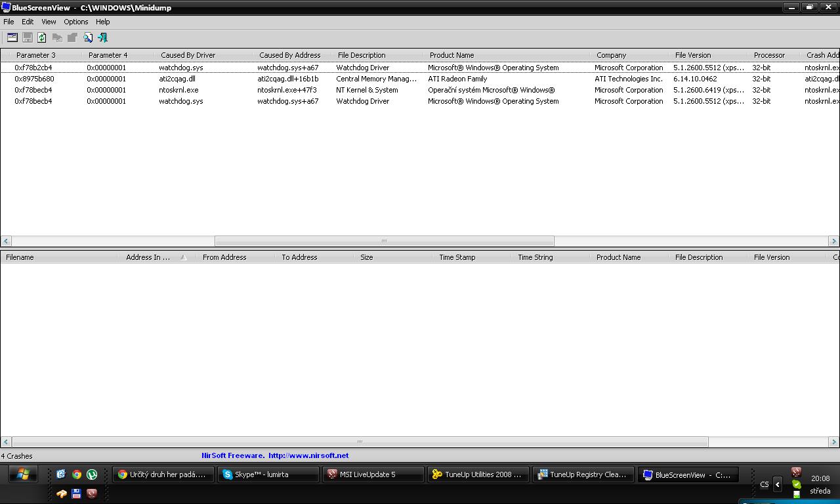Sort lower pane by From Address column
Image resolution: width=840 pixels, height=504 pixels.
click(x=237, y=257)
